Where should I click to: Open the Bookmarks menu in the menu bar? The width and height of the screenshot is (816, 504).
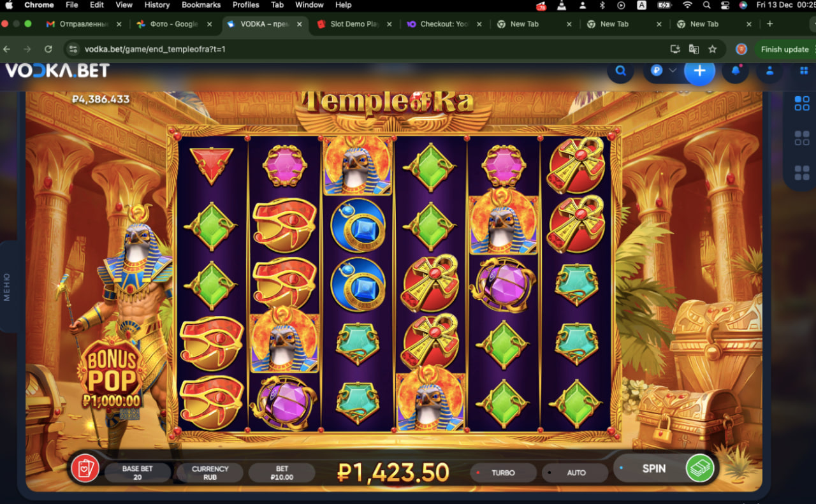tap(201, 4)
